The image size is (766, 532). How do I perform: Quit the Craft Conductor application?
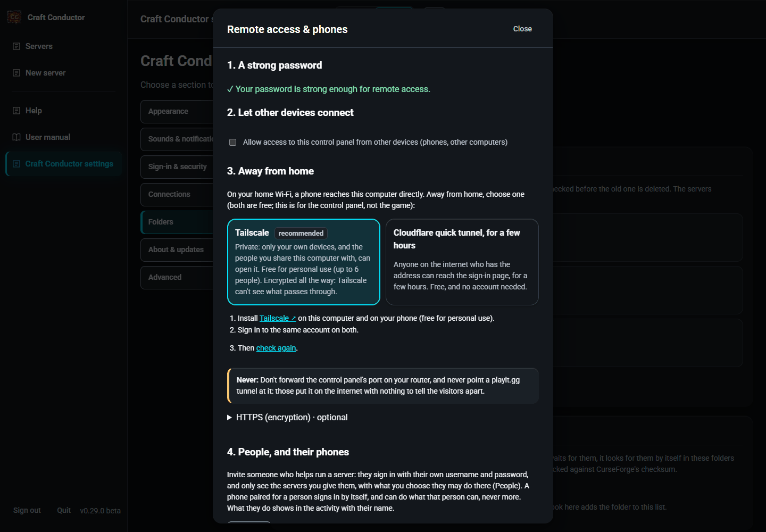coord(64,510)
